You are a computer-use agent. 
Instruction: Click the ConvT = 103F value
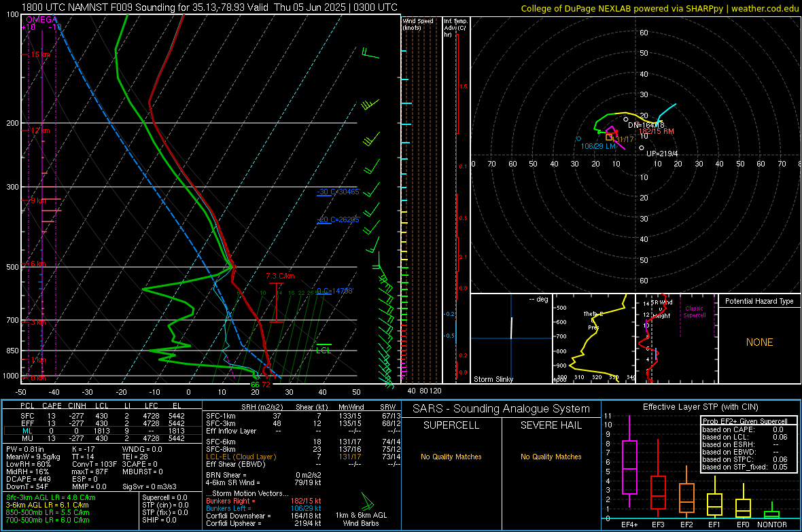pyautogui.click(x=94, y=464)
